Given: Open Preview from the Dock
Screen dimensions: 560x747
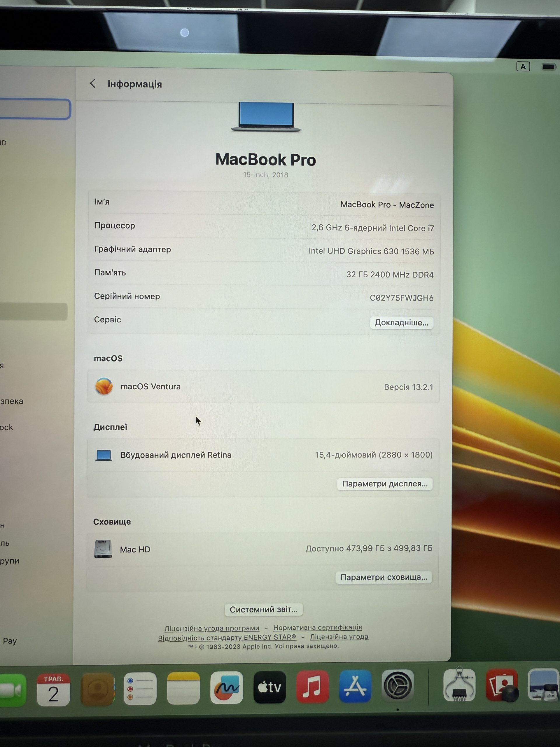Looking at the screenshot, I should coord(544,685).
